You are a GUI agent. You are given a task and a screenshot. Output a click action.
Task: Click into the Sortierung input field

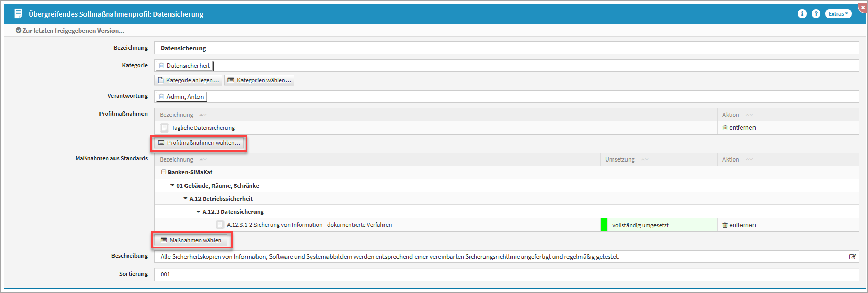point(506,274)
